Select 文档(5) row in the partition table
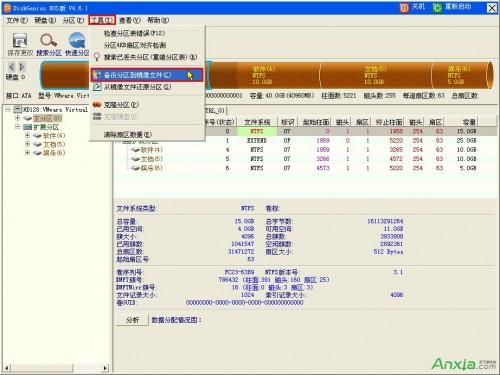500x375 pixels. point(305,159)
